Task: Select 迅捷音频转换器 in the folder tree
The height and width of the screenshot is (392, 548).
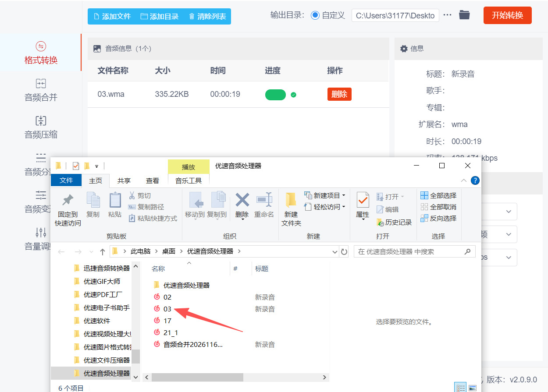Action: tap(107, 268)
